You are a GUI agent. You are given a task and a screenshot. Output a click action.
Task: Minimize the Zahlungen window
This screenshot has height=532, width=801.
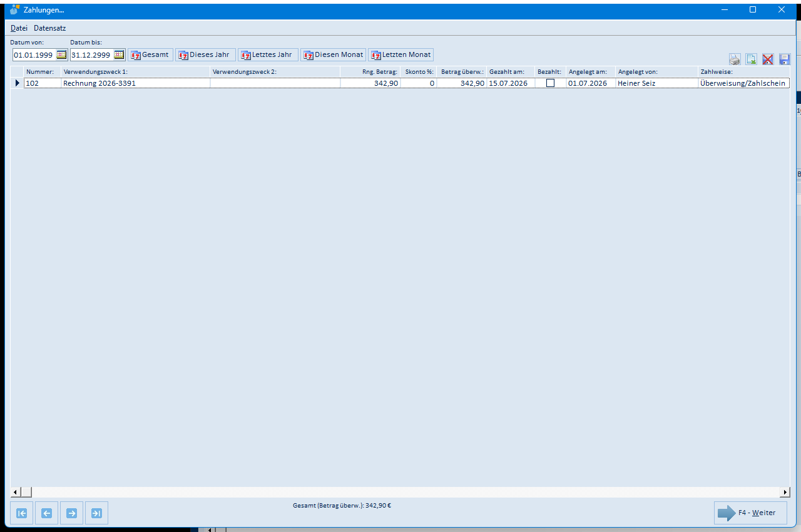click(725, 9)
